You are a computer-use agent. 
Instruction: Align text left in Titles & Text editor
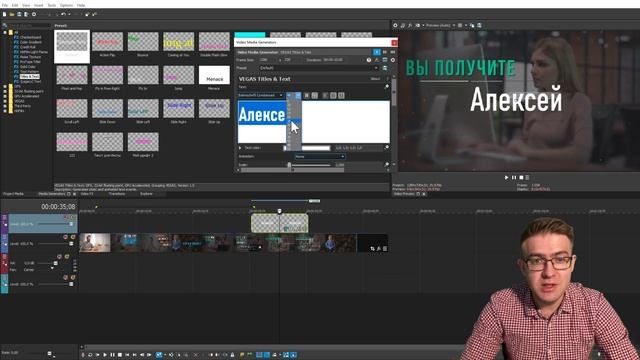pos(325,95)
